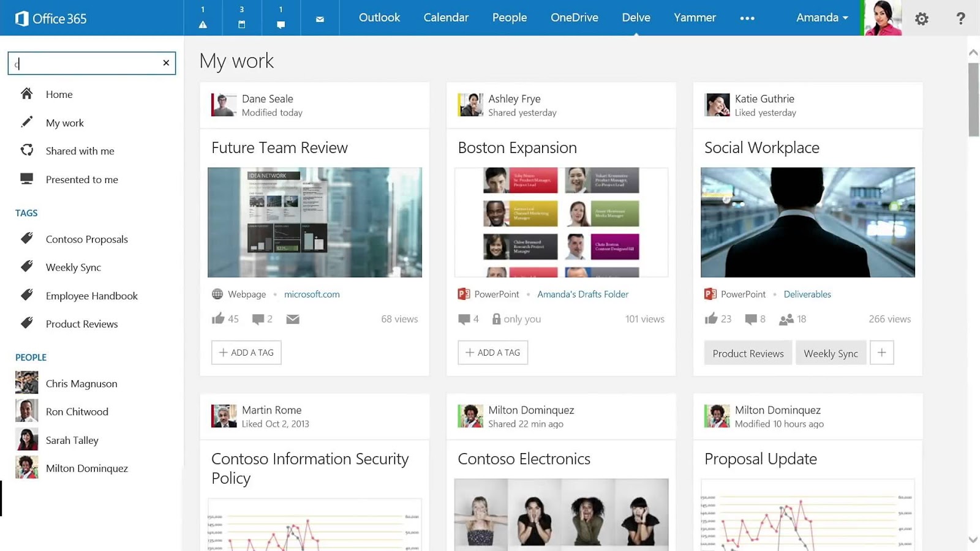
Task: Open Milton Dominquez in People list
Action: [x=86, y=468]
